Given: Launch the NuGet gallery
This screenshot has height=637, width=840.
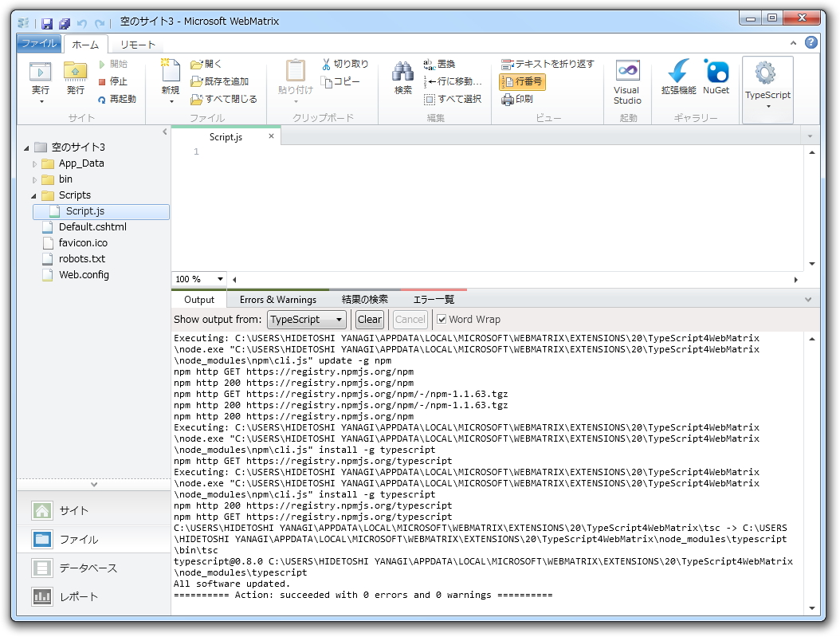Looking at the screenshot, I should (716, 78).
